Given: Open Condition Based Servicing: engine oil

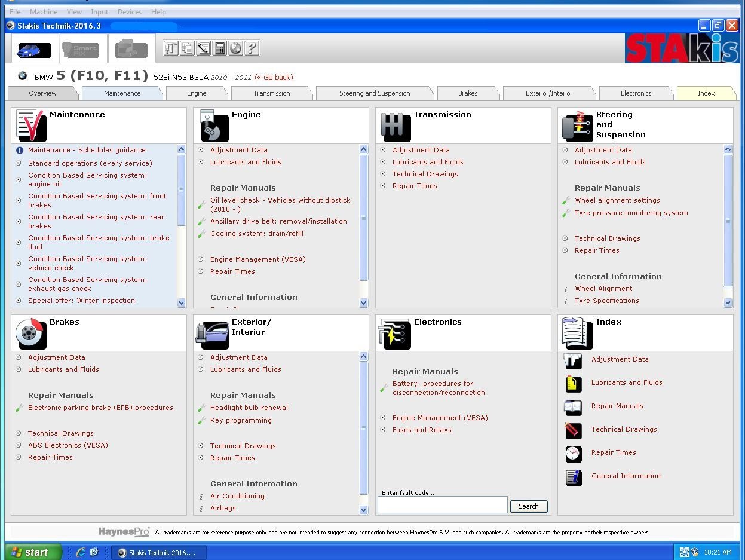Looking at the screenshot, I should 87,180.
